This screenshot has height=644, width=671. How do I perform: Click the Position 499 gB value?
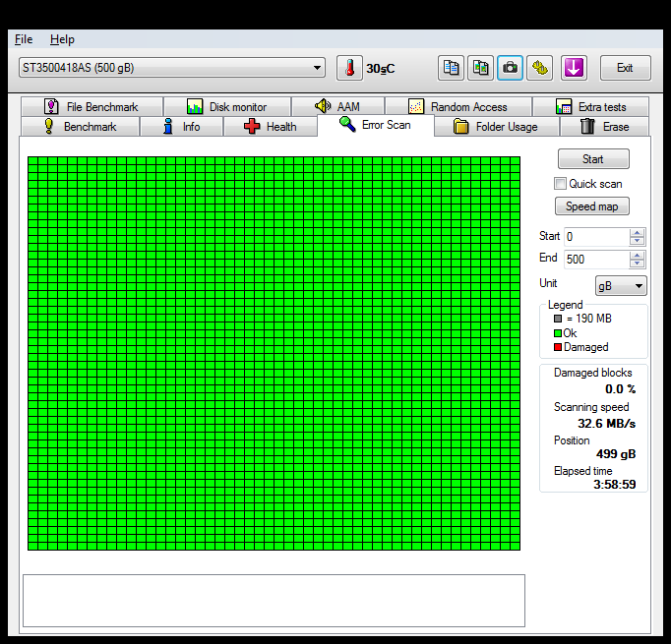coord(616,453)
